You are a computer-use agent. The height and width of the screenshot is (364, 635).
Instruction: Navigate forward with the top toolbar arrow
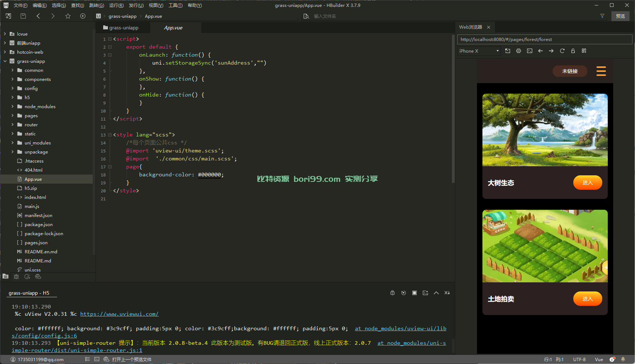click(53, 16)
